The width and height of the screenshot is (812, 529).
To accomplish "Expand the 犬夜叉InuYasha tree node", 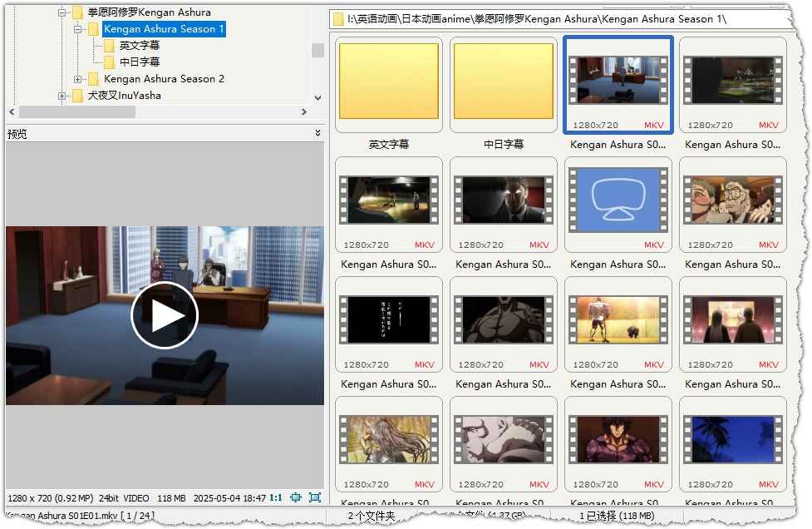I will click(x=62, y=96).
